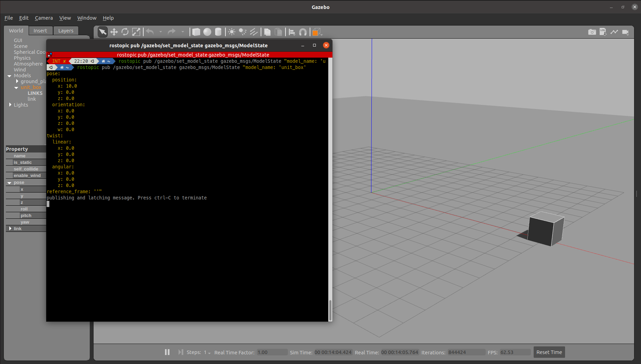
Task: Switch to the Insert tab
Action: pyautogui.click(x=40, y=31)
